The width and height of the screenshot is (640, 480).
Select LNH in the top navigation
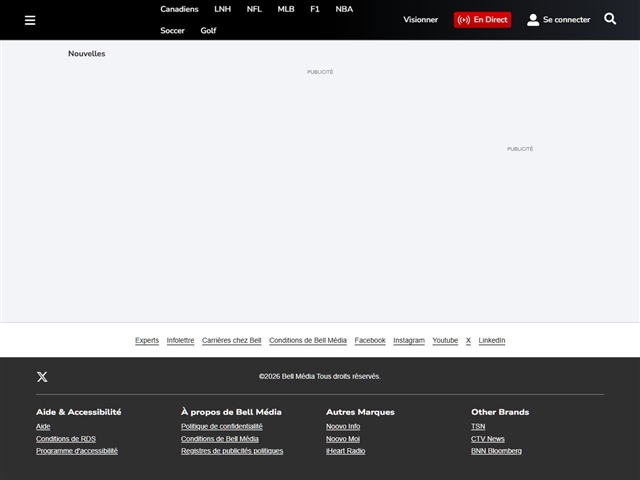click(222, 9)
